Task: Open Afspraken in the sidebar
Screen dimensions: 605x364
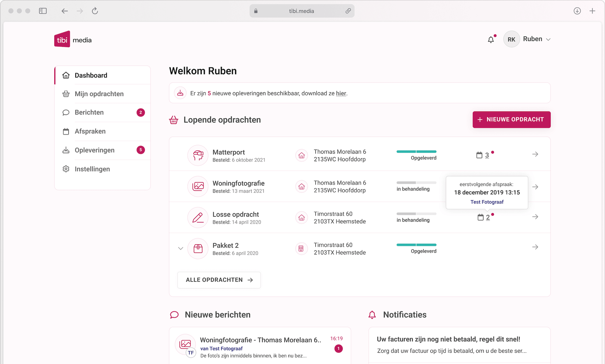Action: 102,131
